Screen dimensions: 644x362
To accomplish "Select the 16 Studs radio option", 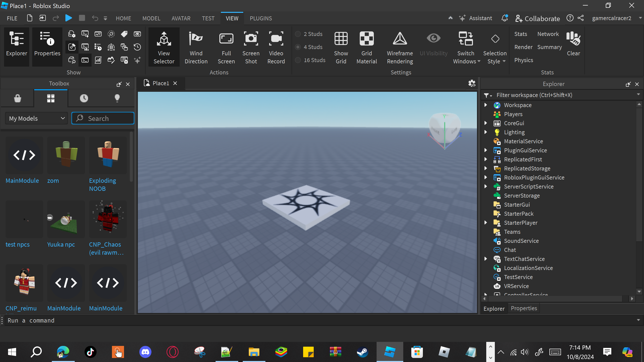I will (298, 60).
